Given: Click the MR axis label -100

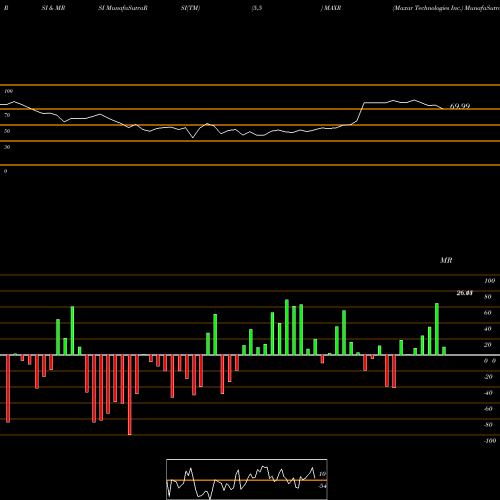Looking at the screenshot, I should tap(489, 441).
